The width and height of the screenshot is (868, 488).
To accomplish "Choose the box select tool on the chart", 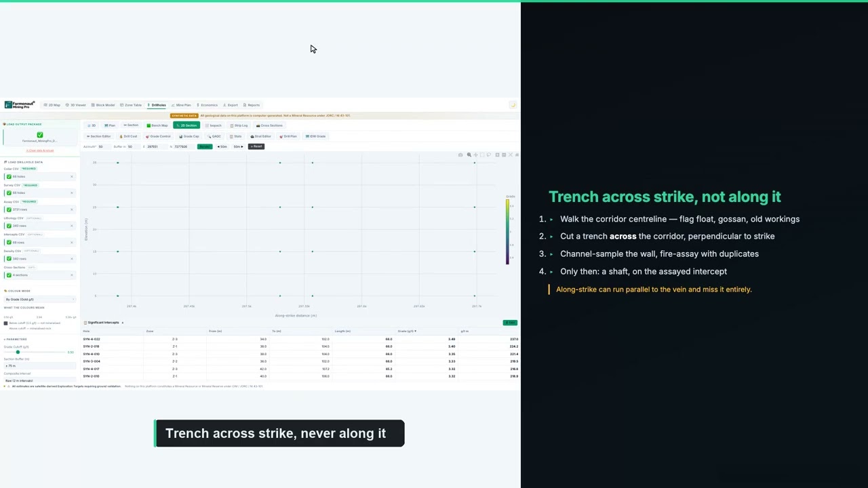I will click(x=482, y=155).
